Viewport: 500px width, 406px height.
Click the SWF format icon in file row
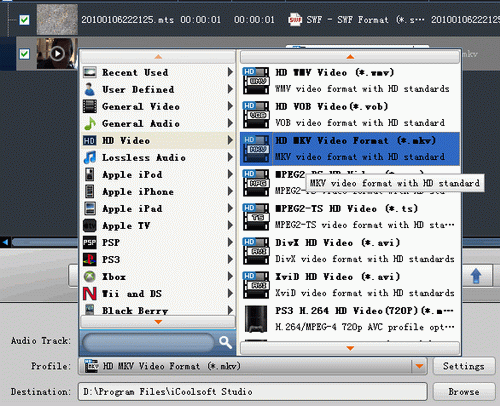[x=295, y=20]
